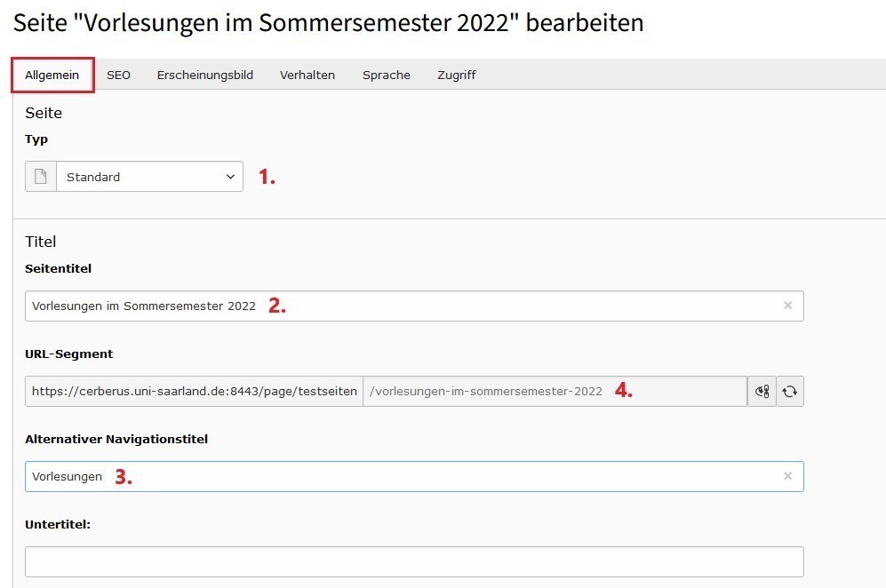
Task: Go to the Erscheinungsbild tab
Action: 205,75
